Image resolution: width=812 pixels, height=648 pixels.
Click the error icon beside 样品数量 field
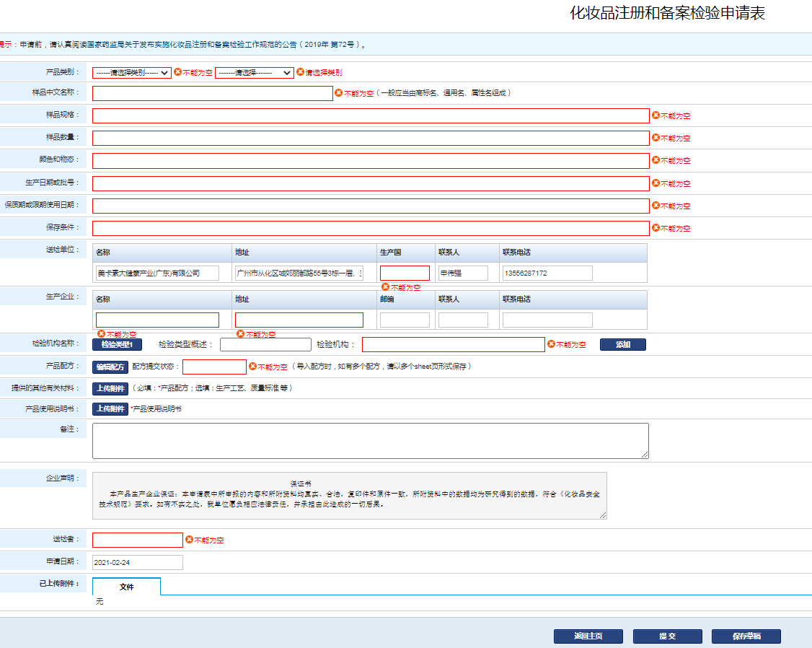point(656,137)
